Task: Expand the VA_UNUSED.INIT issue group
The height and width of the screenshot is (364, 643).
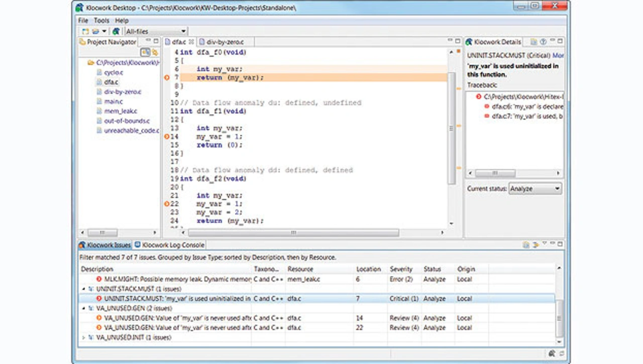Action: (84, 338)
